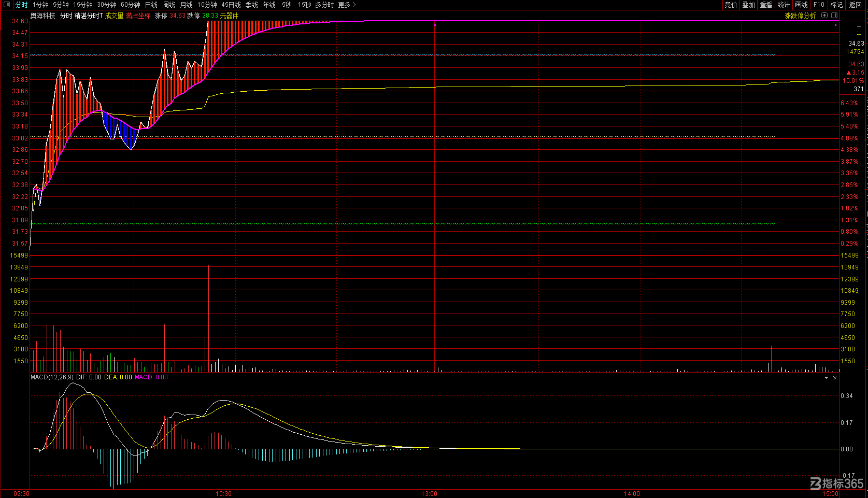Click the 竞价 button
This screenshot has height=498, width=868.
click(x=731, y=5)
